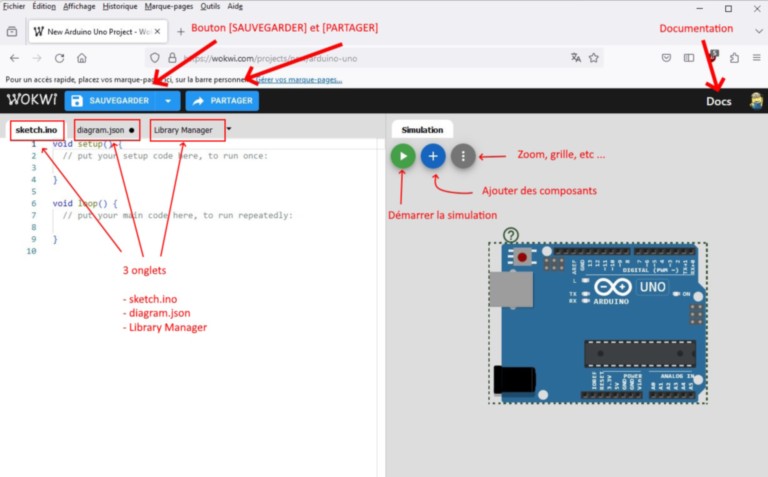
Task: Expand the dropdown arrow after Library Manager
Action: [229, 129]
